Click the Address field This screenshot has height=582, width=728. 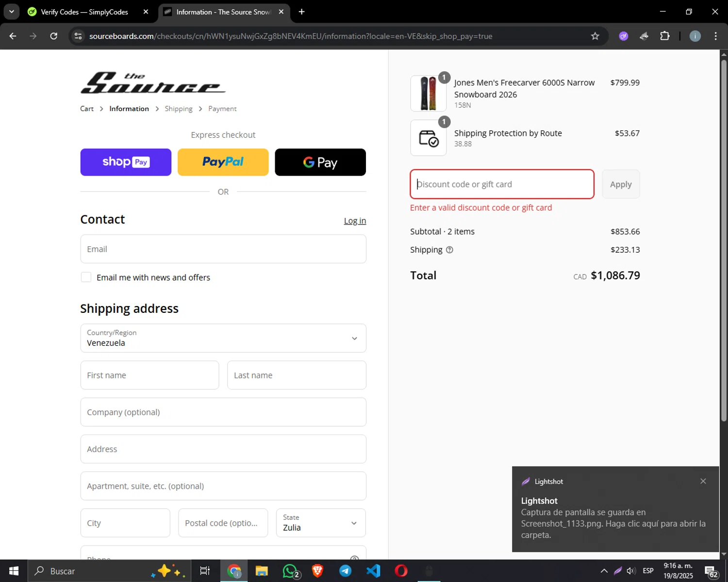pos(223,449)
